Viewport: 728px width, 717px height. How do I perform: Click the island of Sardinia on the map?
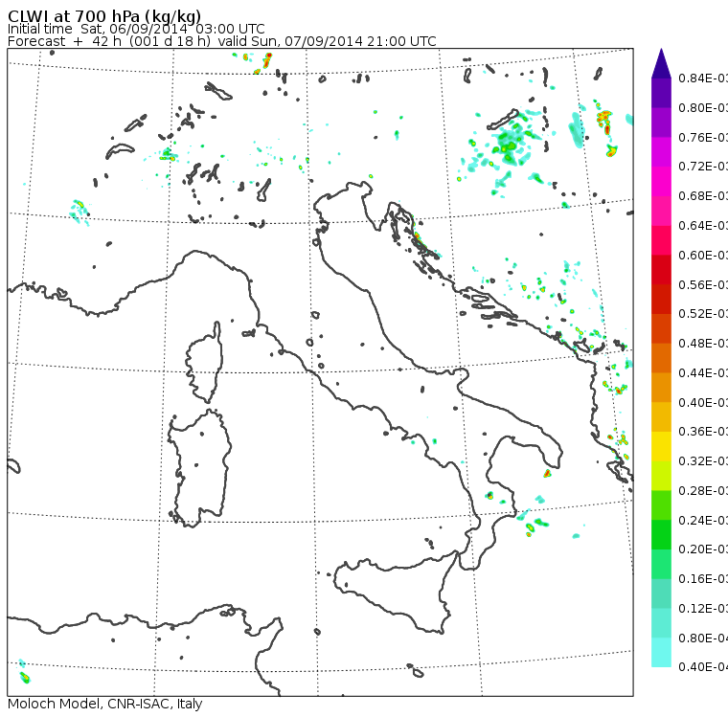click(199, 469)
